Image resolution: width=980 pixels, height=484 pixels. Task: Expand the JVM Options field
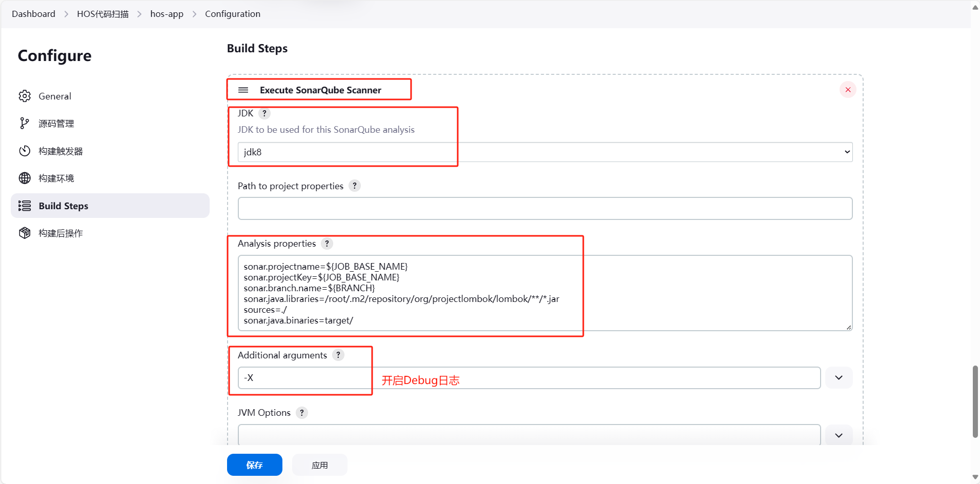point(839,435)
